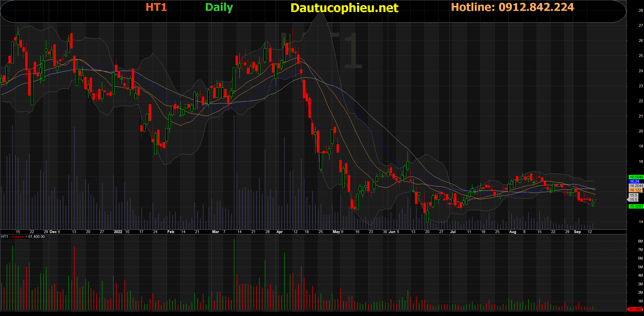Viewport: 644px width, 316px height.
Task: Click the blue 16.24 price tag
Action: point(635,181)
